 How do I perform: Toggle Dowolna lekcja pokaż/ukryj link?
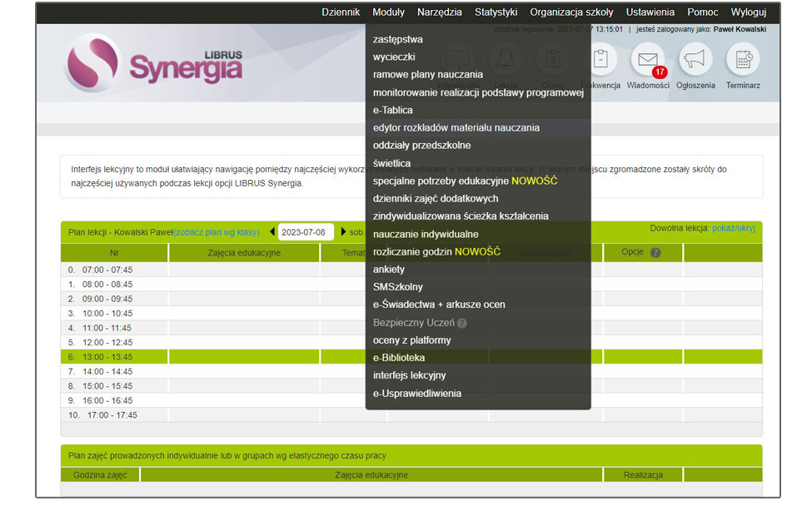733,228
